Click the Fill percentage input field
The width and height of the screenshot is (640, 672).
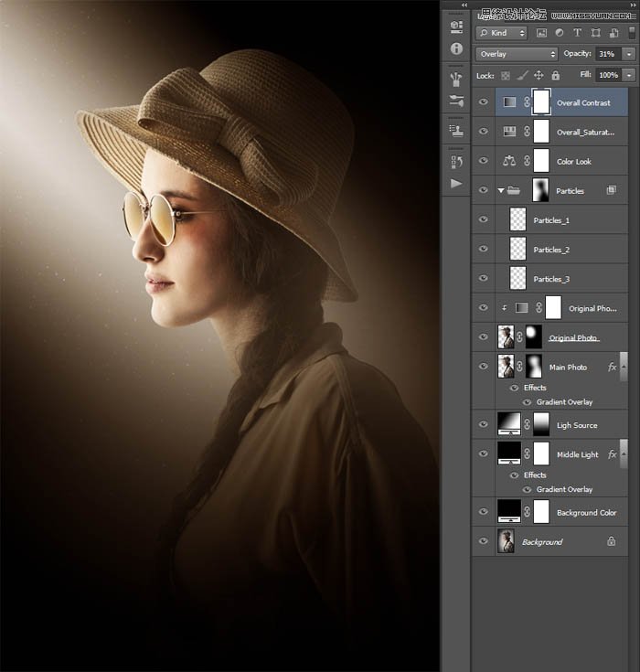coord(608,75)
